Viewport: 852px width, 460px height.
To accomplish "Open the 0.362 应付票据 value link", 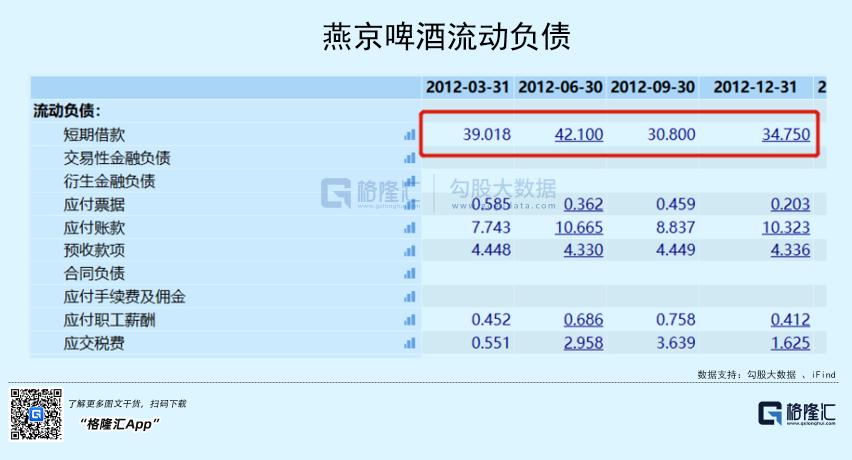I will [x=583, y=204].
